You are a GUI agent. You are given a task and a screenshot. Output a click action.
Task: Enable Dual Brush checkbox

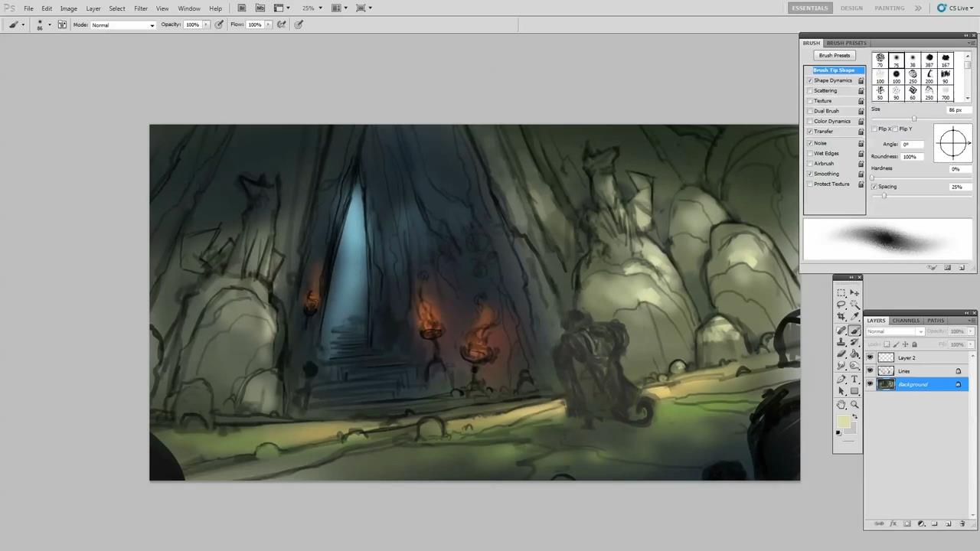(809, 111)
